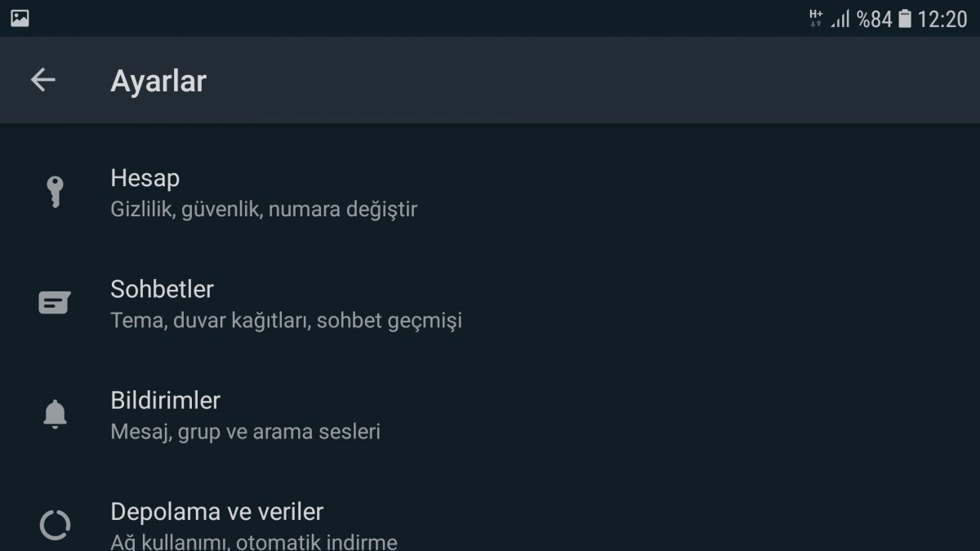The height and width of the screenshot is (551, 980).
Task: Tap the battery icon in status bar
Action: [x=904, y=19]
